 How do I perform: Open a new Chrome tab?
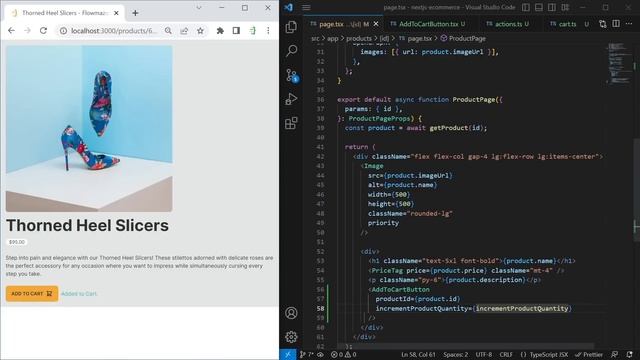(135, 13)
